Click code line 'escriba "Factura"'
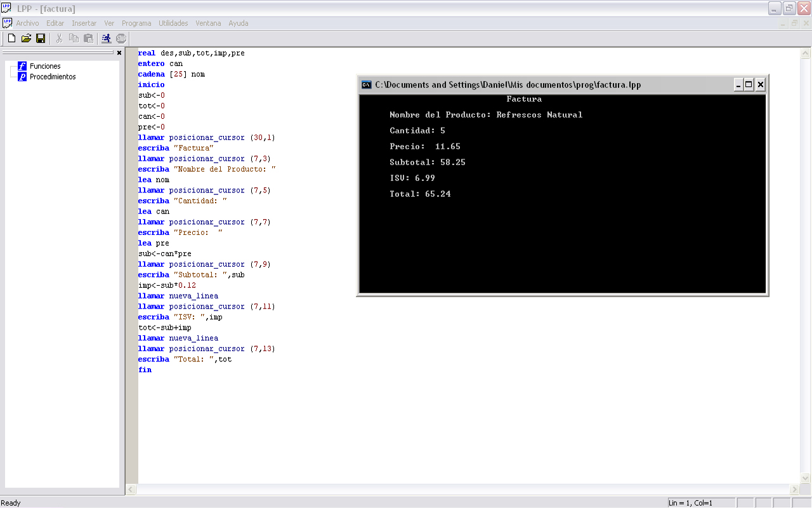812x508 pixels. coord(176,148)
